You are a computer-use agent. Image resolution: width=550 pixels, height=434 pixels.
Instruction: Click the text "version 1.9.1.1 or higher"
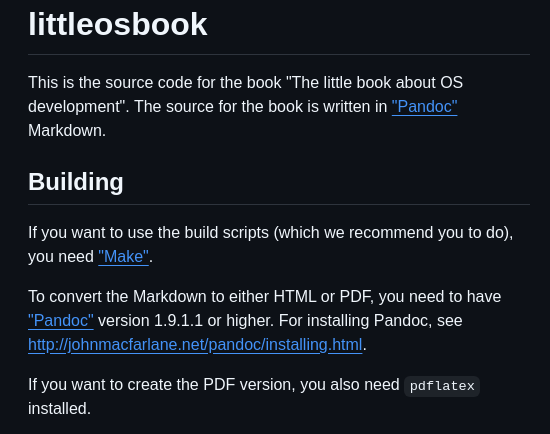(185, 321)
